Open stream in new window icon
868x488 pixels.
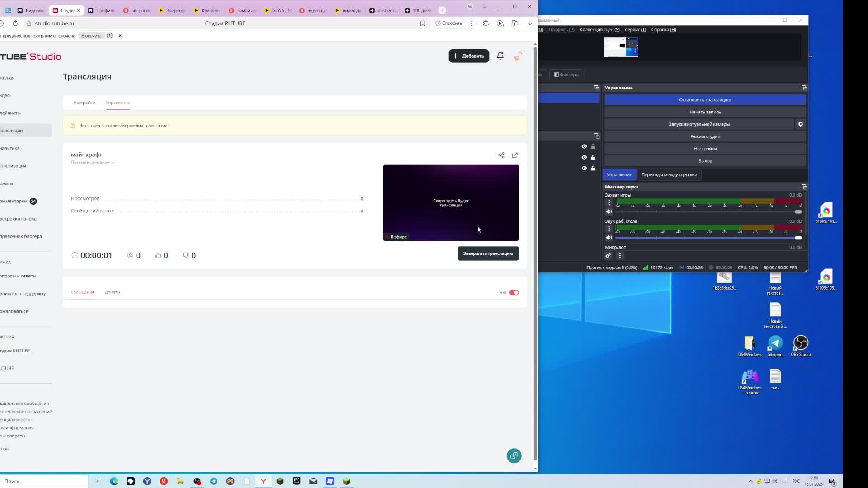514,155
